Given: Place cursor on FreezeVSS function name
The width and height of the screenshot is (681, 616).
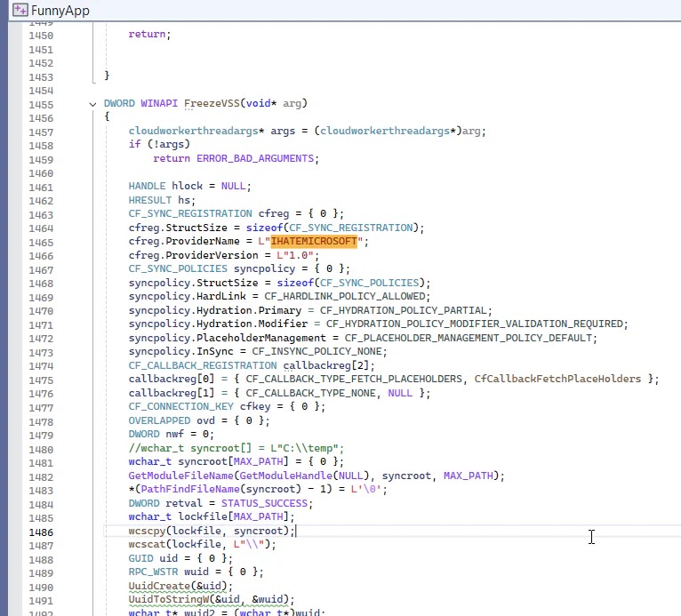Looking at the screenshot, I should (x=212, y=103).
